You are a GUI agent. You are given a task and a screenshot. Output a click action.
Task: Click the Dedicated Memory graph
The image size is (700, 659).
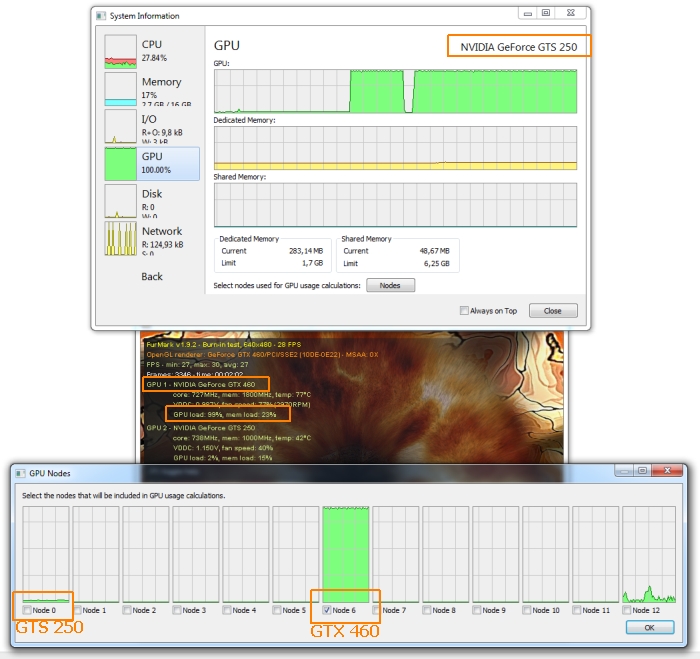[396, 148]
